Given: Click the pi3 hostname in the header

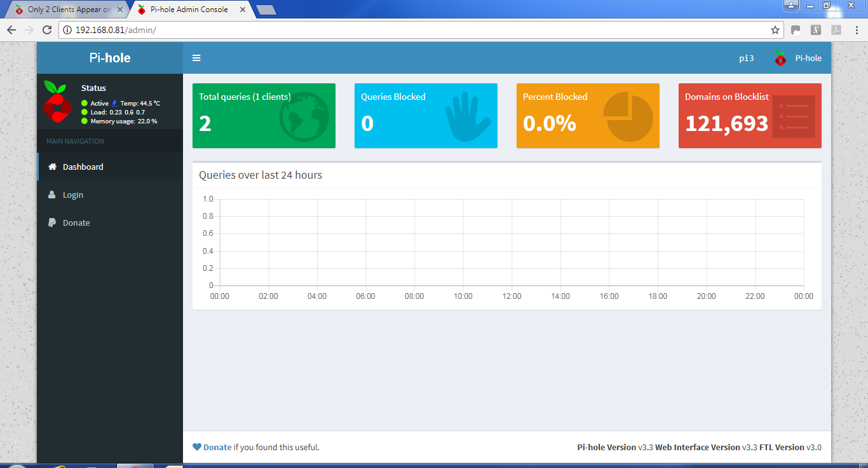Looking at the screenshot, I should [747, 58].
